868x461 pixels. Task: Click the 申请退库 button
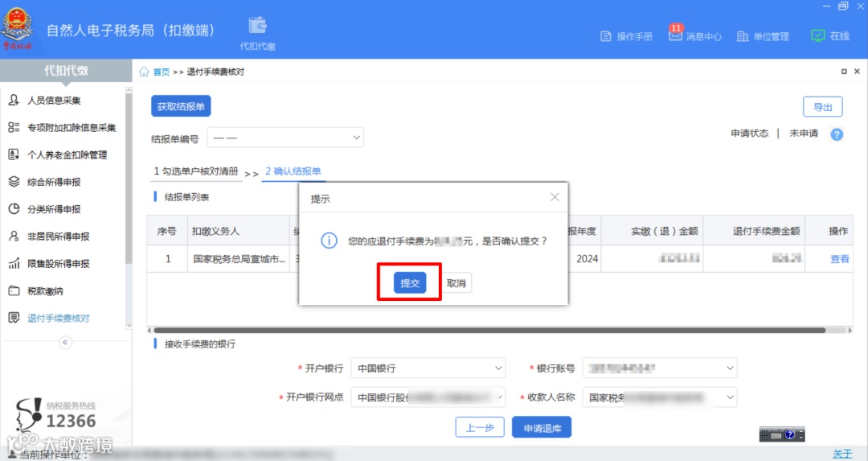coord(542,428)
